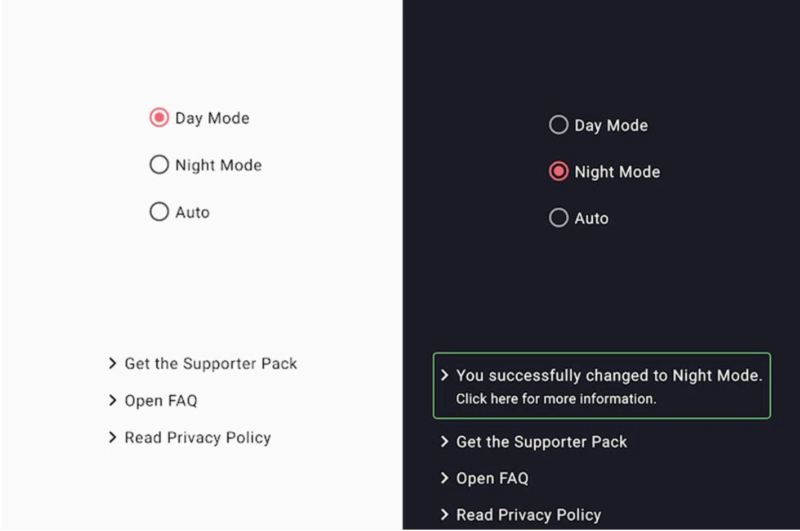The height and width of the screenshot is (531, 800).
Task: Click chevron beside Supporter Pack in dark panel
Action: coord(445,442)
